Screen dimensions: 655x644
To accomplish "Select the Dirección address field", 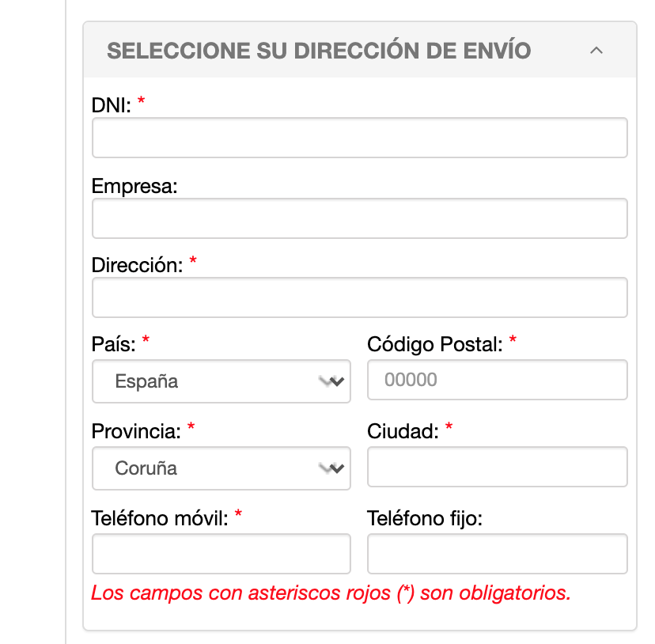I will pos(359,297).
